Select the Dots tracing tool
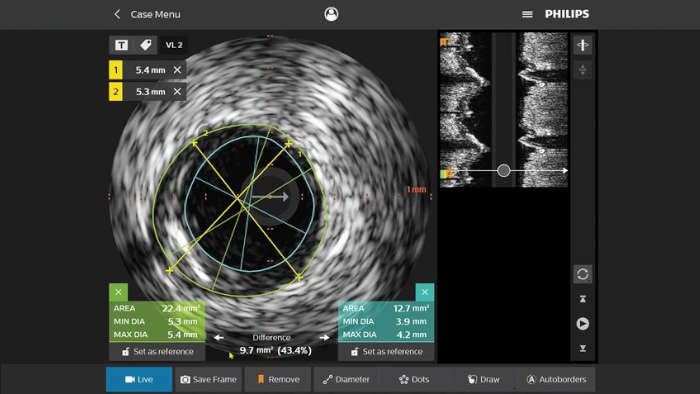 tap(414, 379)
